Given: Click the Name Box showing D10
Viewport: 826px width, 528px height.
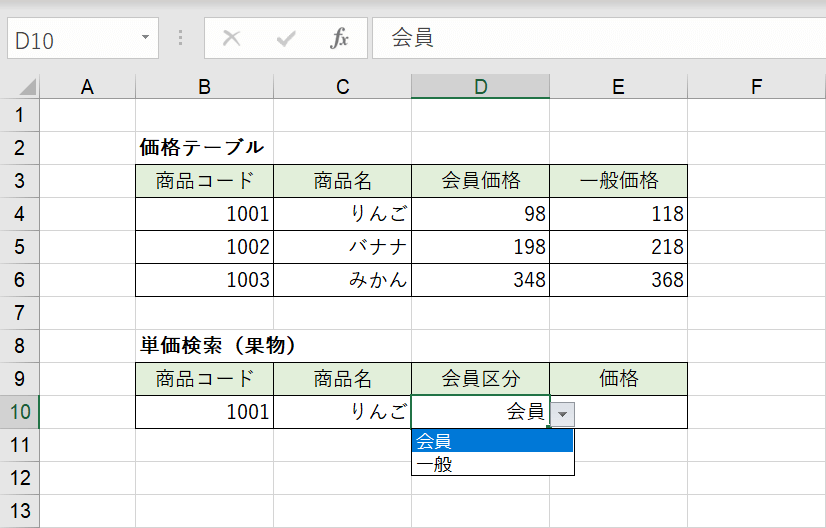Looking at the screenshot, I should point(83,38).
